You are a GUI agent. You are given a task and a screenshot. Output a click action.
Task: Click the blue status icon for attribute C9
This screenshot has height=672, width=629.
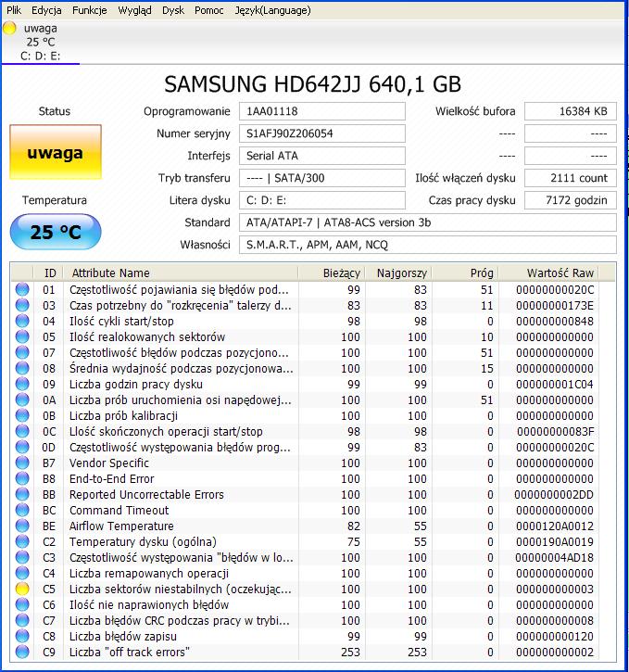point(22,652)
